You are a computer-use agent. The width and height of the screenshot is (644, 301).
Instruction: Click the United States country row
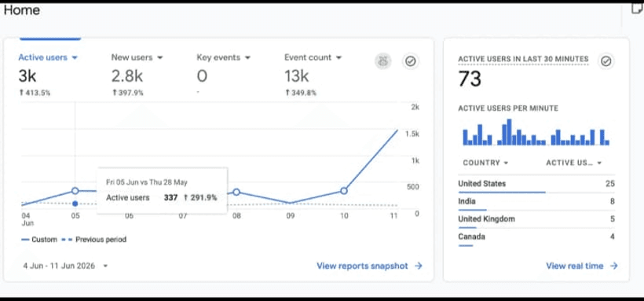pos(536,185)
